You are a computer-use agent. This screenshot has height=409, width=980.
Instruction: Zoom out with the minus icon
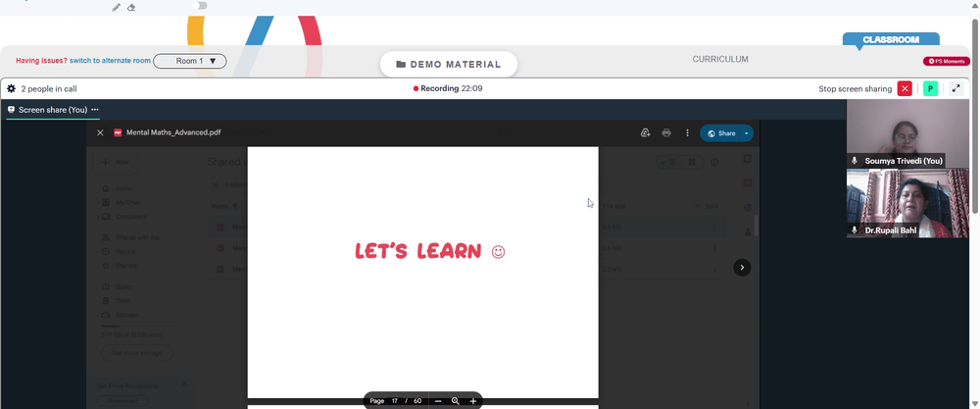pyautogui.click(x=438, y=401)
